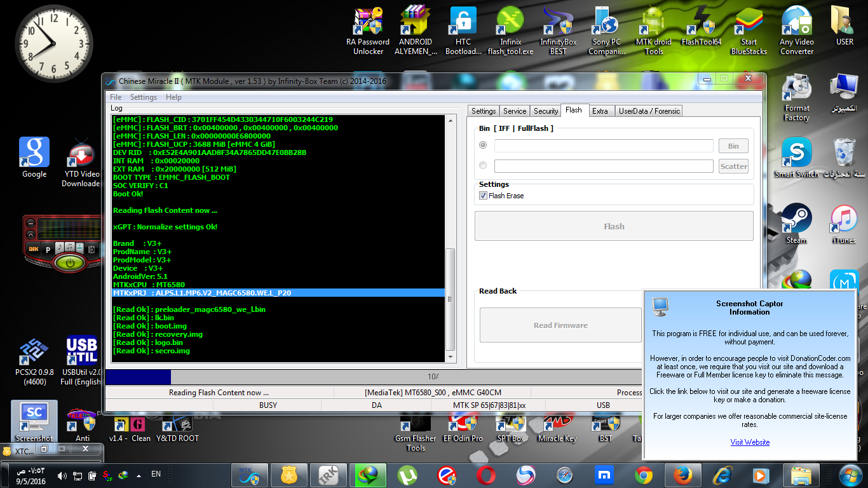Open the SPT Box desktop shortcut
This screenshot has height=488, width=868.
(x=510, y=427)
